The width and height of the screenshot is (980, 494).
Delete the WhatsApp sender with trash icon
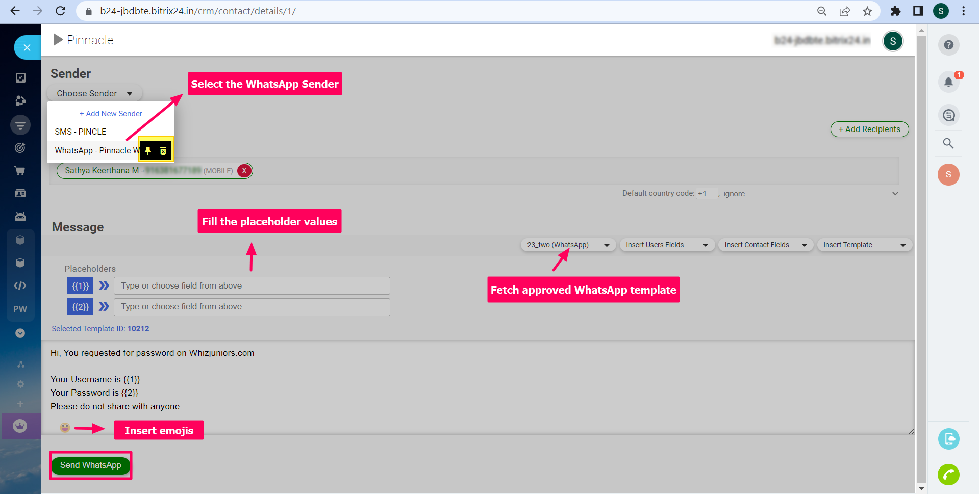coord(163,150)
